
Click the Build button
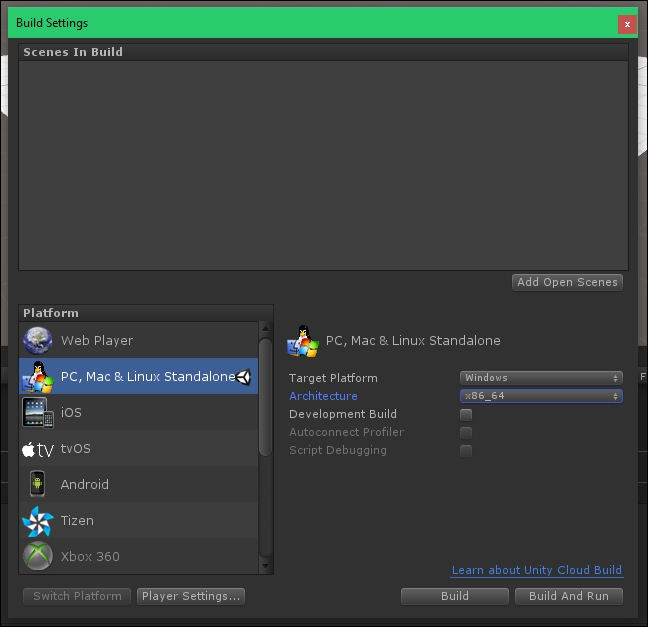pyautogui.click(x=455, y=596)
